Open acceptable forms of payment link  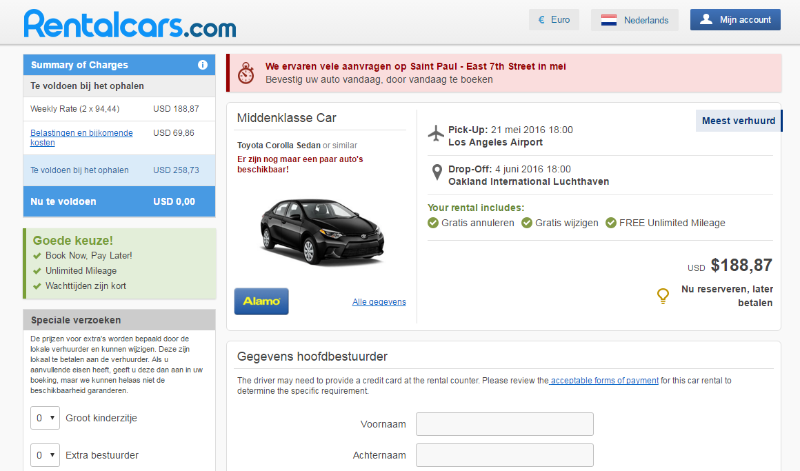tap(604, 380)
